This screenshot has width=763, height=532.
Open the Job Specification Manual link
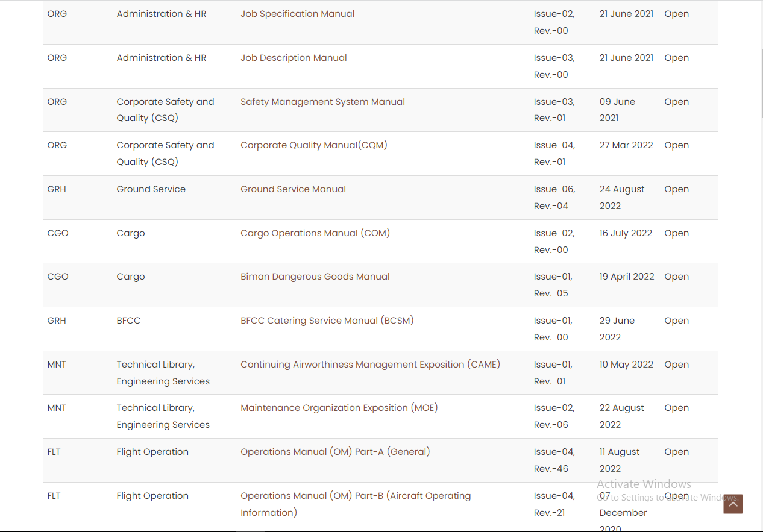298,14
